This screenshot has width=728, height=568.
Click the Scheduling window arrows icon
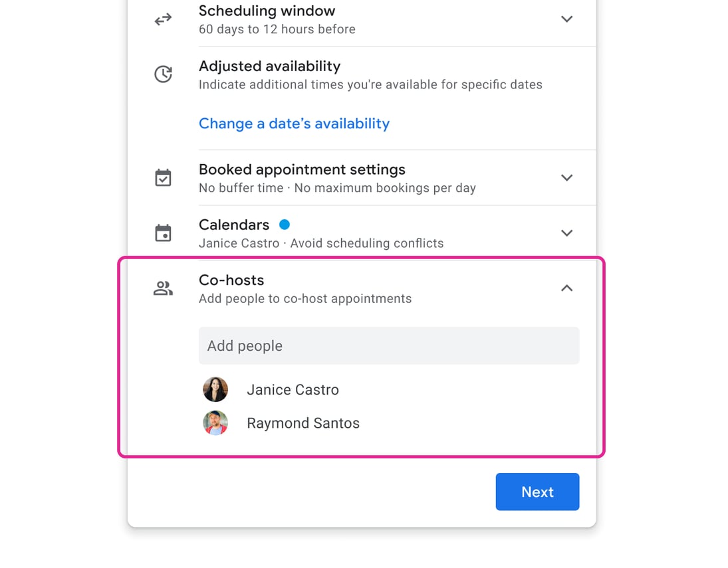tap(163, 19)
